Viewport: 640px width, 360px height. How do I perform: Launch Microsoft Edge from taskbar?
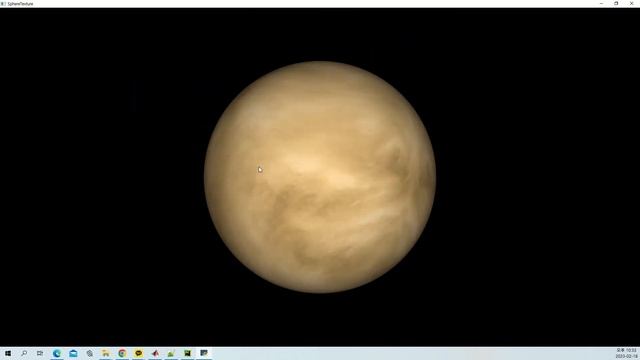(x=57, y=353)
